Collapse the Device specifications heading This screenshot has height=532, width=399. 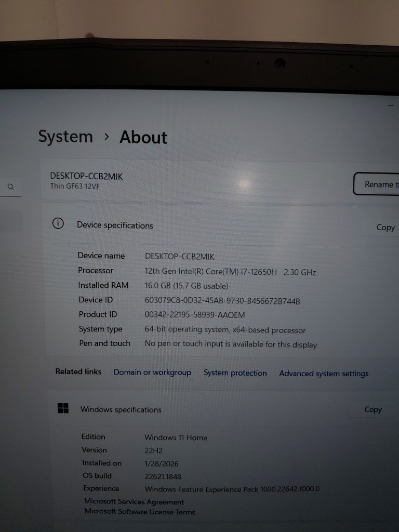pos(115,225)
